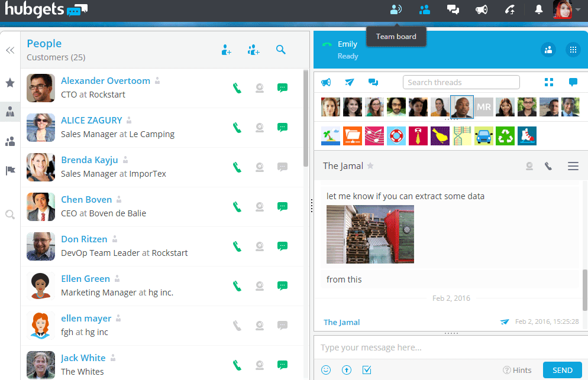Click the Search threads field

point(461,82)
